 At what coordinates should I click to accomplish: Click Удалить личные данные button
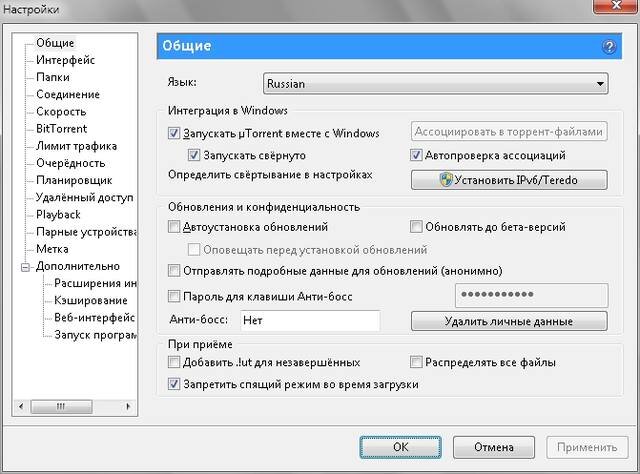point(509,321)
